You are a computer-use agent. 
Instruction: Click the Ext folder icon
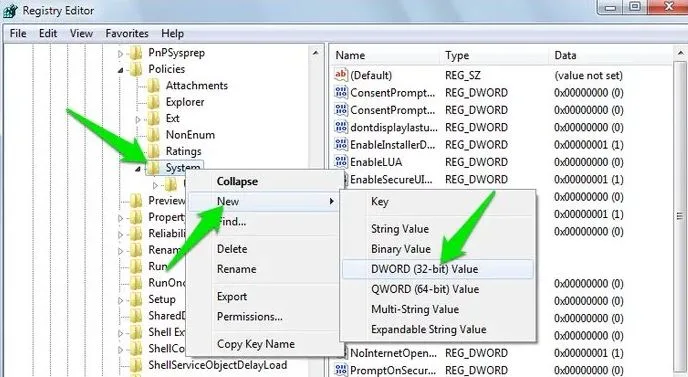pos(154,118)
